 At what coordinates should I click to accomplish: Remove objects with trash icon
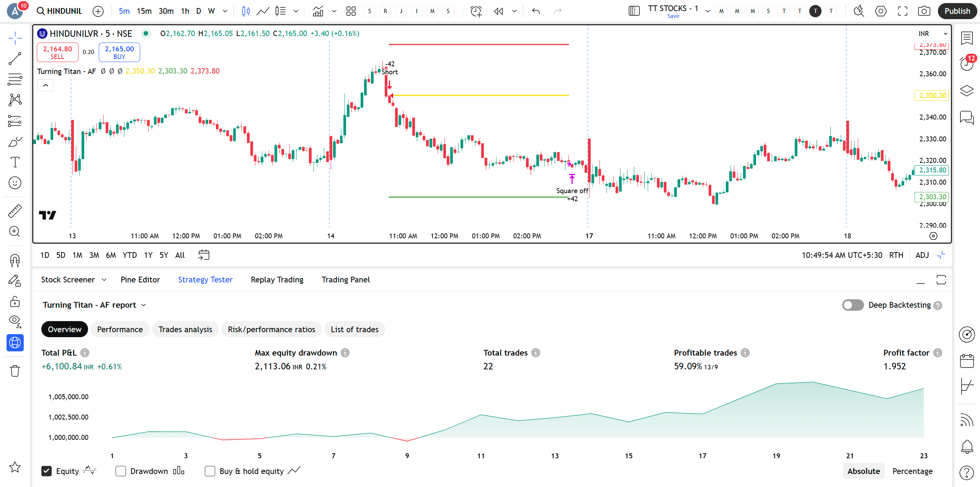tap(15, 371)
